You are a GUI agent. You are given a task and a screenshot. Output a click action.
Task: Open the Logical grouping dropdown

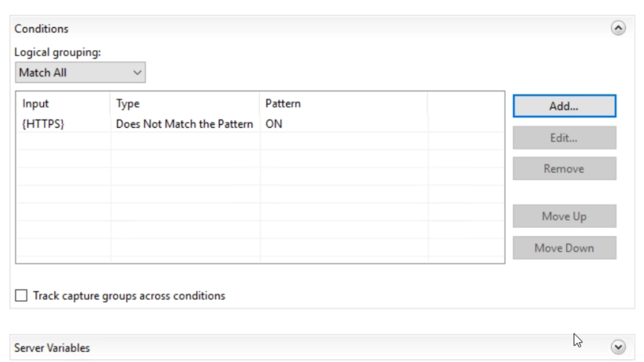click(x=80, y=72)
